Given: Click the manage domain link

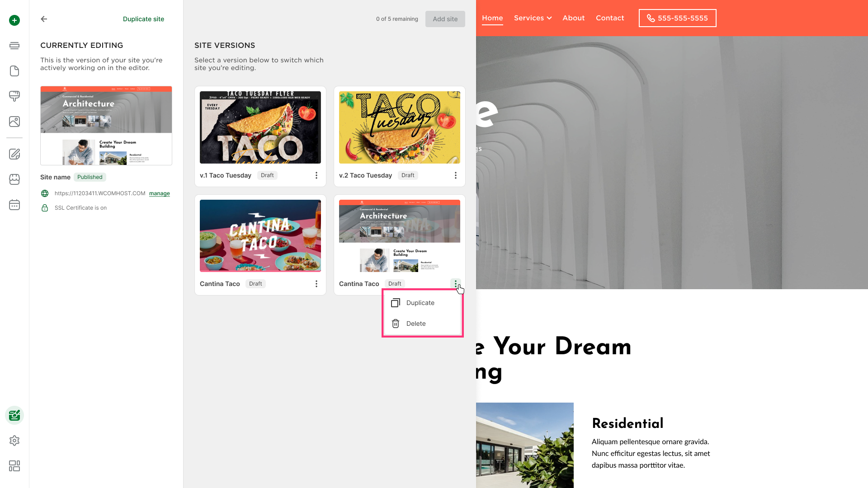Looking at the screenshot, I should coord(160,193).
